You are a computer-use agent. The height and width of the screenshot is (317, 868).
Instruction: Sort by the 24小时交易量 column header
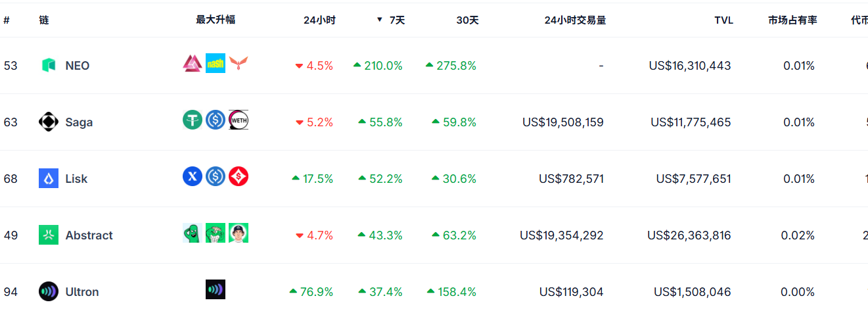pyautogui.click(x=575, y=20)
